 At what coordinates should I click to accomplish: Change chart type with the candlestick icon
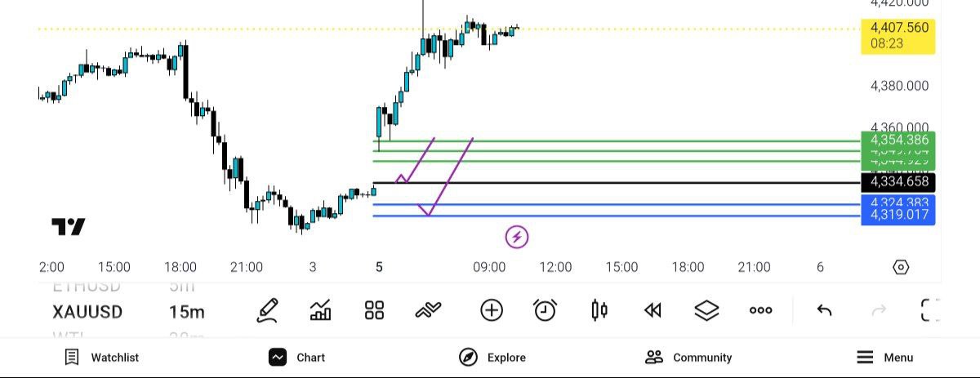(599, 310)
